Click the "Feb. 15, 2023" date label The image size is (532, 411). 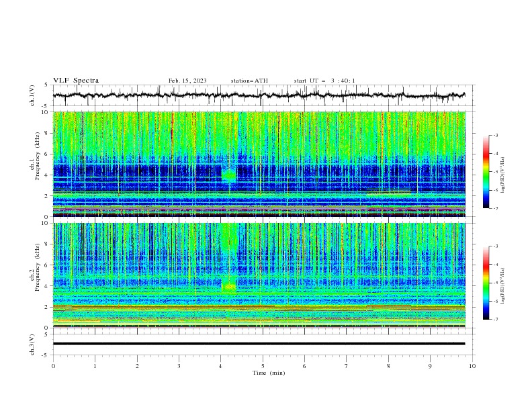pos(187,81)
